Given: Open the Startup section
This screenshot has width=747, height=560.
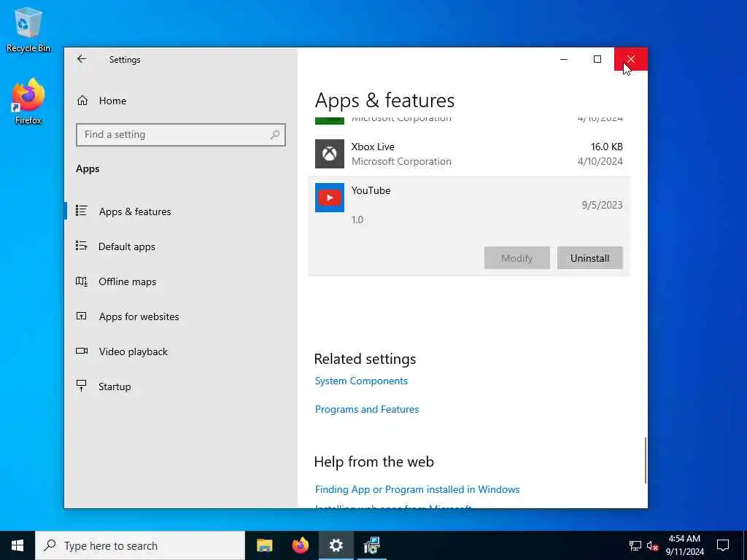Looking at the screenshot, I should point(115,386).
